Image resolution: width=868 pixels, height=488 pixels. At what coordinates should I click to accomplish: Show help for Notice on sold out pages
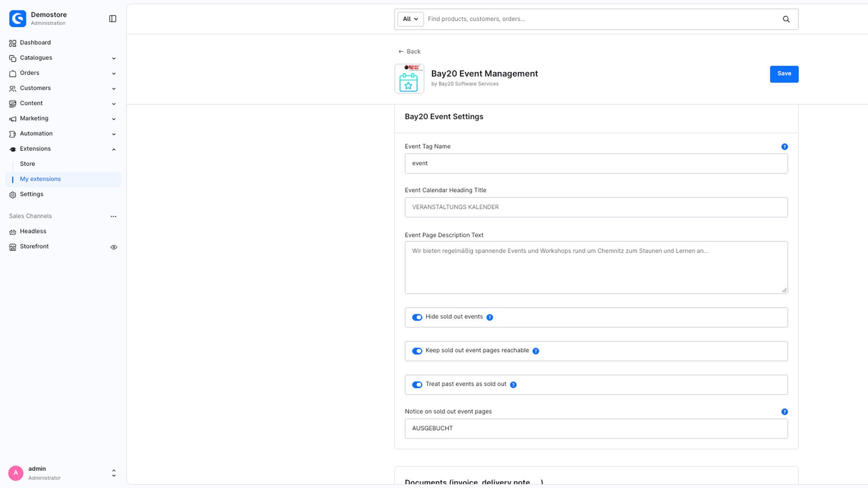(784, 412)
